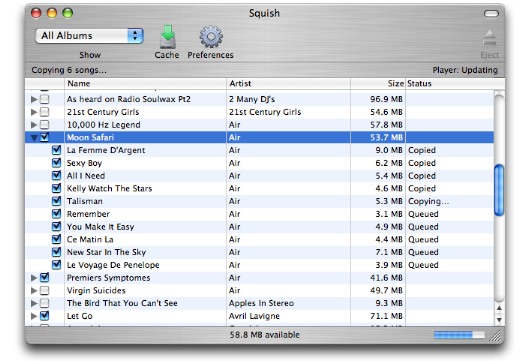Uncheck Le Voyage De Penelope checkbox
This screenshot has width=529, height=361.
click(x=57, y=265)
